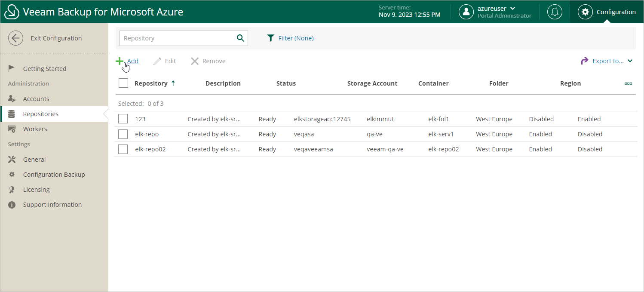The width and height of the screenshot is (644, 292).
Task: Sort by Region column header
Action: point(570,83)
